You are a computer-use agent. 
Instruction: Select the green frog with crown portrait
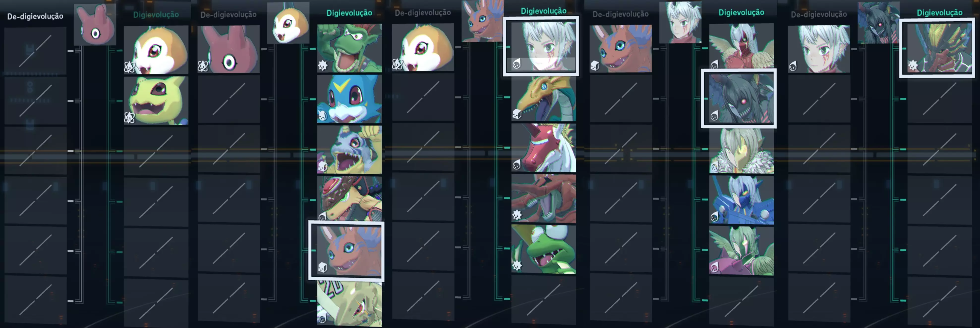click(543, 249)
